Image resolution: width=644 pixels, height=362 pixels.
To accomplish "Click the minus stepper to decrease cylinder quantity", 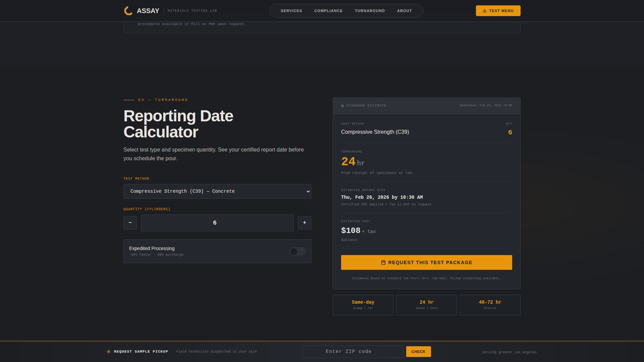I will (130, 223).
